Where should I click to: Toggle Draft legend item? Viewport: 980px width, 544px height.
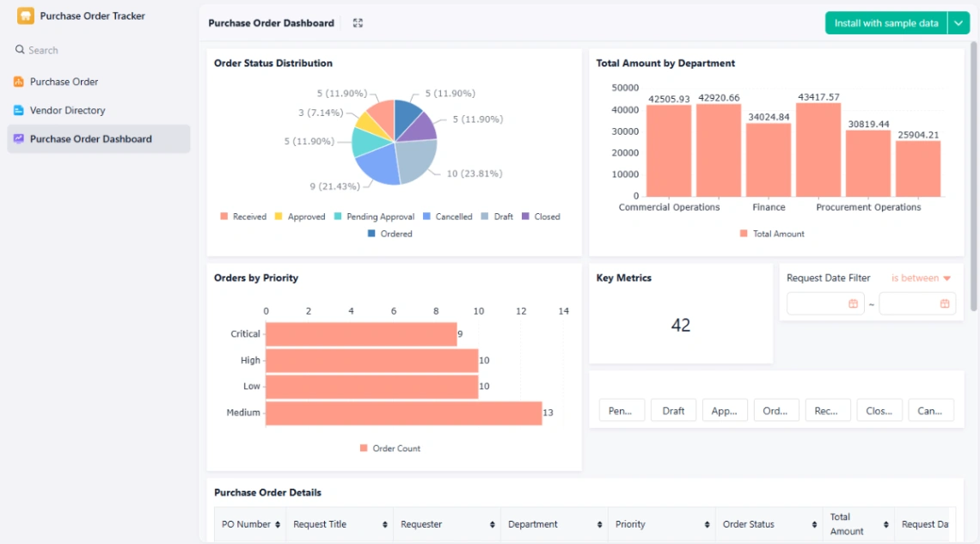click(x=497, y=217)
